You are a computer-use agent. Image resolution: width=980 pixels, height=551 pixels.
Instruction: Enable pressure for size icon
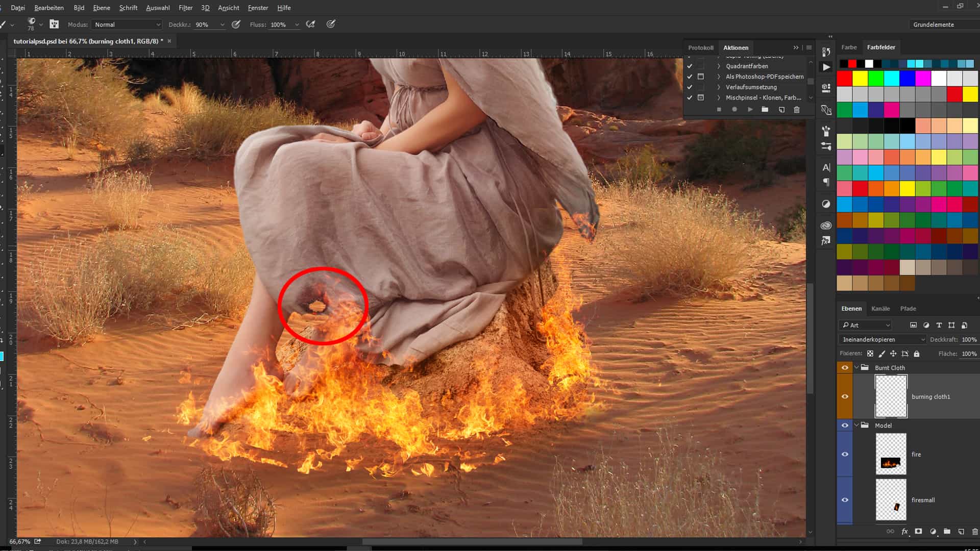pyautogui.click(x=331, y=24)
